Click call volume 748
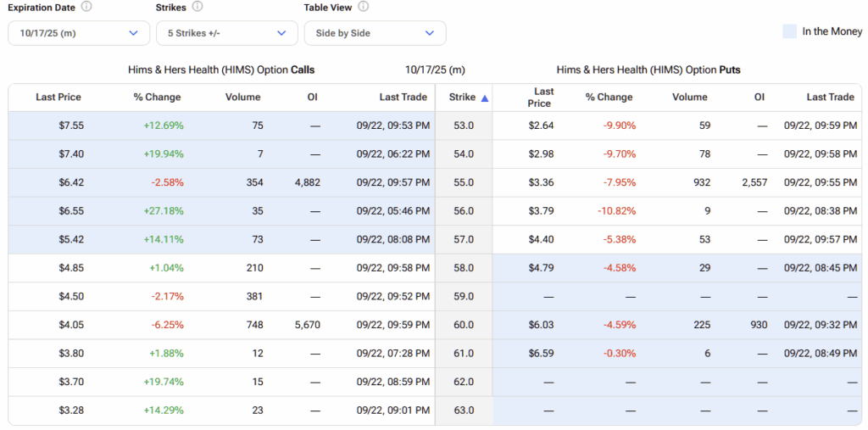Image resolution: width=868 pixels, height=430 pixels. [256, 326]
